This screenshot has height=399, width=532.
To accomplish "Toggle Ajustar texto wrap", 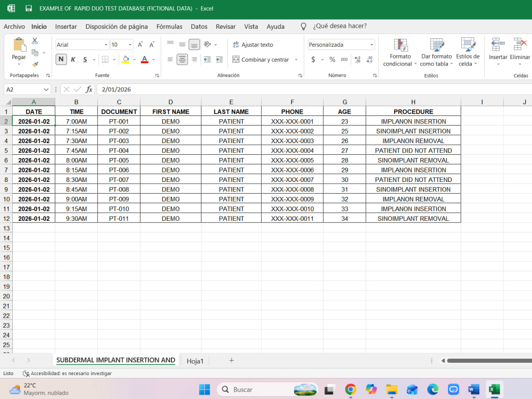I will (253, 45).
